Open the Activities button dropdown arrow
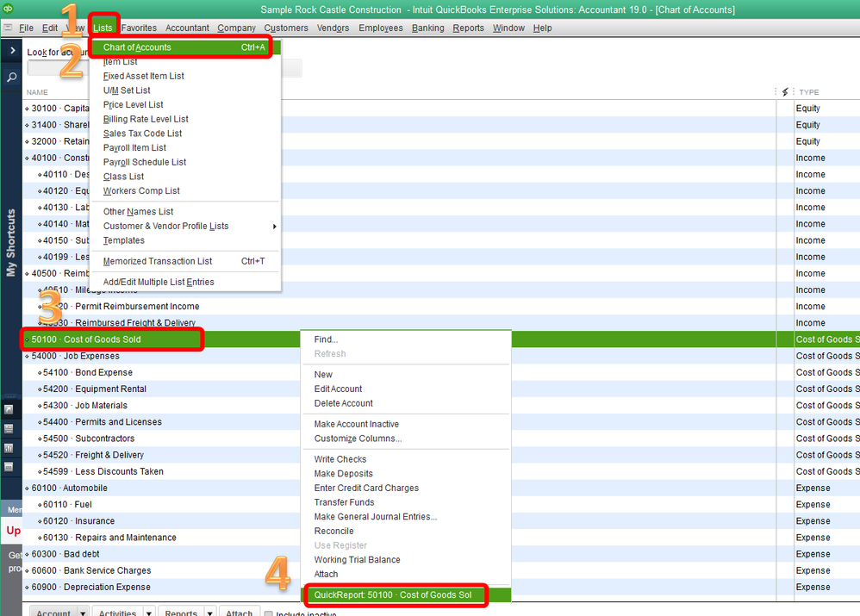Viewport: 860px width, 616px height. coord(148,613)
